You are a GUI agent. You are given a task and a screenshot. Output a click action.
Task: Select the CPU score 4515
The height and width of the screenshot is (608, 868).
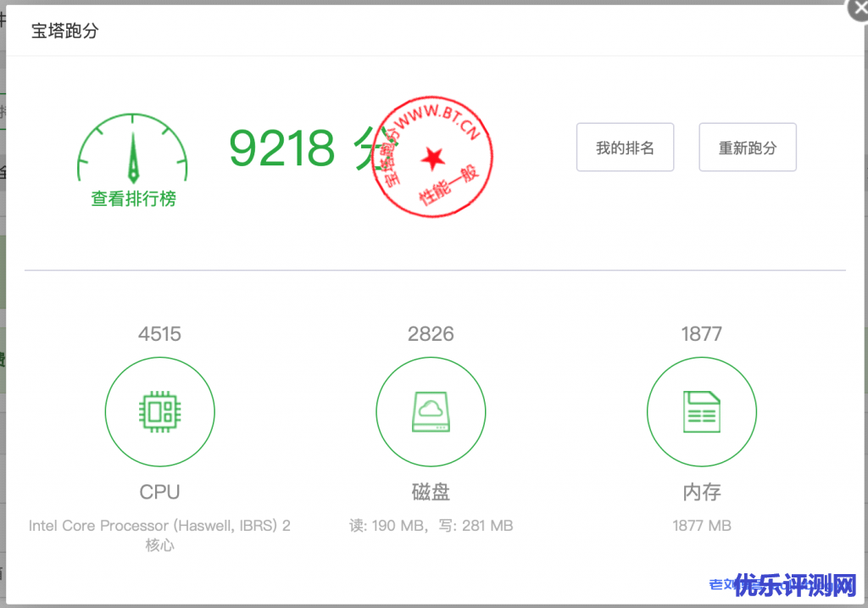(x=159, y=334)
